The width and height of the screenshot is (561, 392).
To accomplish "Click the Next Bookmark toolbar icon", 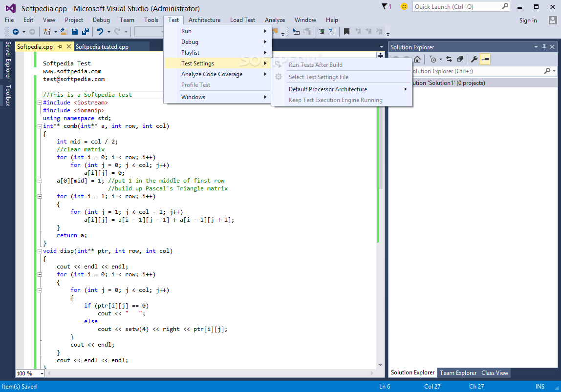I will click(x=368, y=32).
